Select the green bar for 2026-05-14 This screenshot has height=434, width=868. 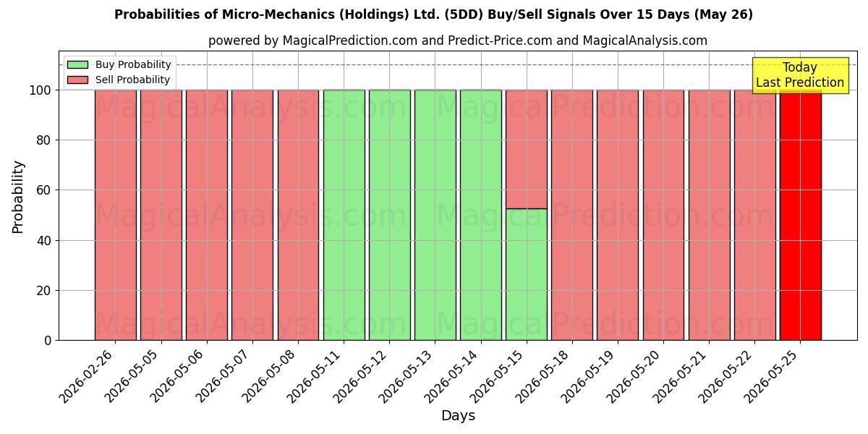(480, 215)
